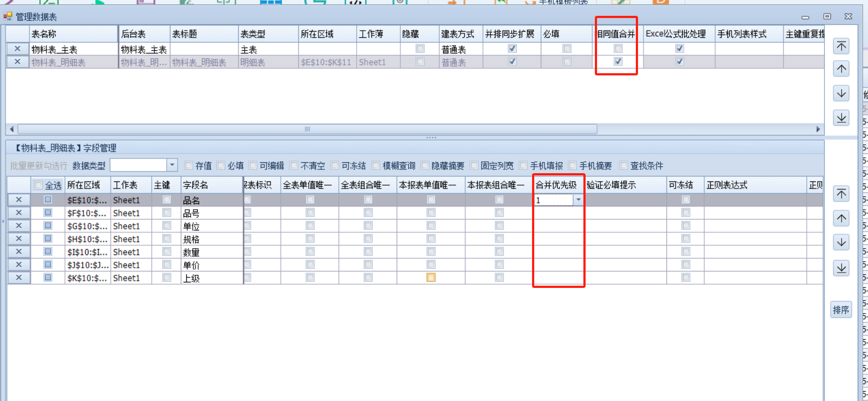The width and height of the screenshot is (868, 401).
Task: Delete the 物料表_主表 row with X icon
Action: pyautogui.click(x=17, y=49)
